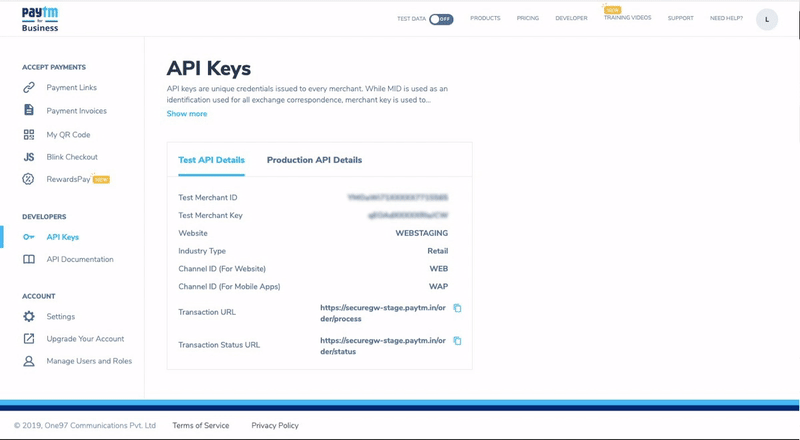Copy the Transaction URL
The height and width of the screenshot is (440, 800).
pos(457,308)
